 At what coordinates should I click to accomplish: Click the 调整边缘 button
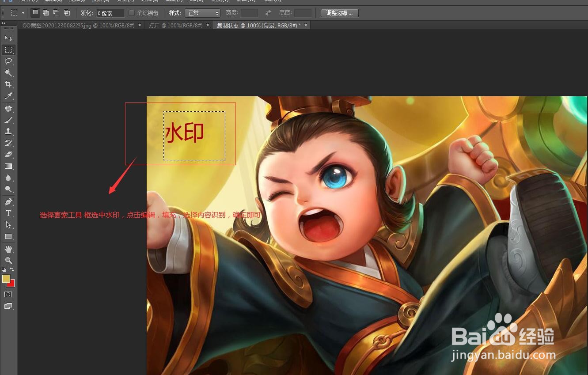pyautogui.click(x=339, y=13)
